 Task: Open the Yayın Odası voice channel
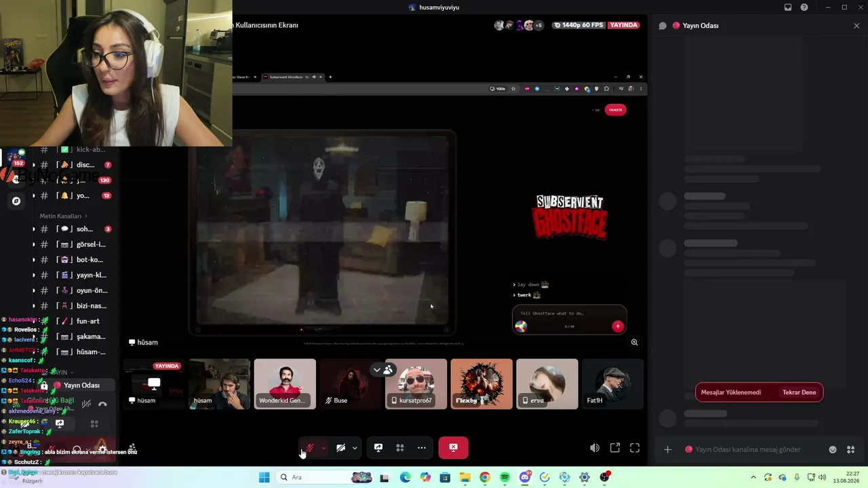(x=75, y=385)
